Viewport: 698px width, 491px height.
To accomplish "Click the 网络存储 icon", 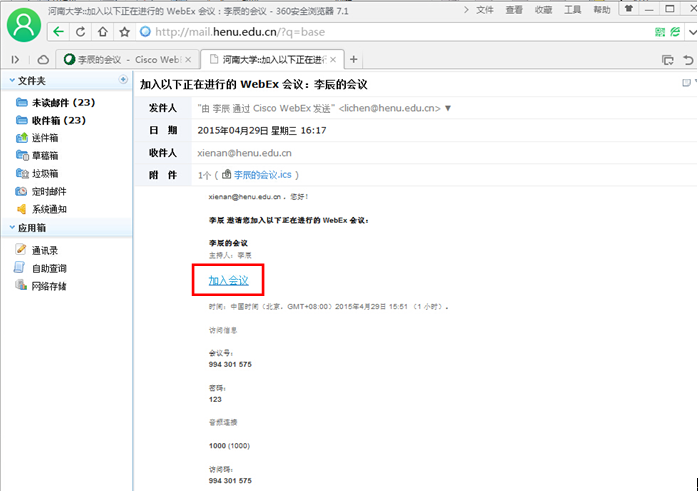I will tap(20, 285).
